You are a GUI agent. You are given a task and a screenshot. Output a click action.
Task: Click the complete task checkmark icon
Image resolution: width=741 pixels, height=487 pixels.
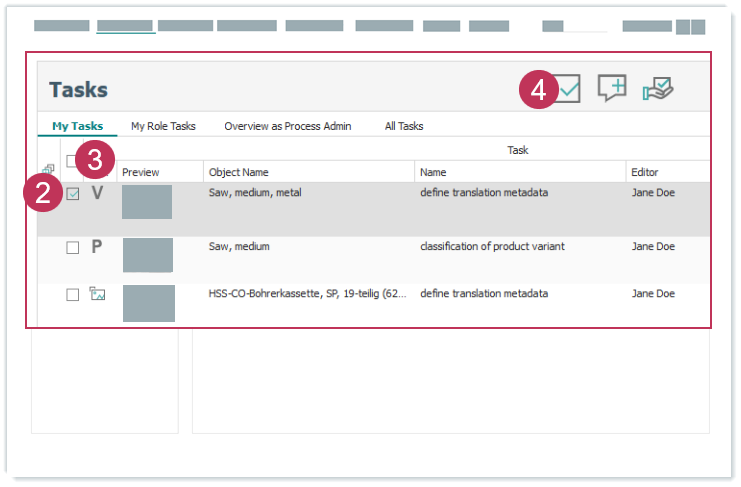coord(568,90)
